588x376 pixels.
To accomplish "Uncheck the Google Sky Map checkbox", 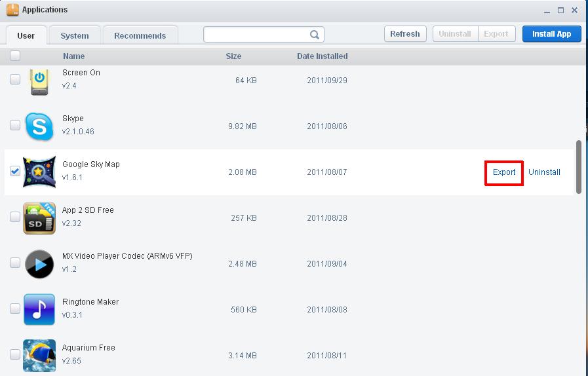I will click(x=15, y=171).
